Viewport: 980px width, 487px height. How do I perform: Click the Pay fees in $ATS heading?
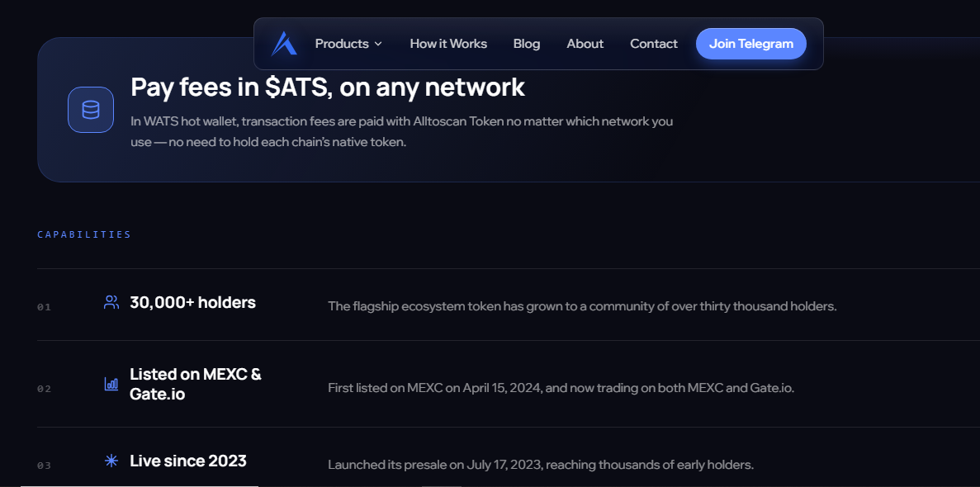click(328, 87)
